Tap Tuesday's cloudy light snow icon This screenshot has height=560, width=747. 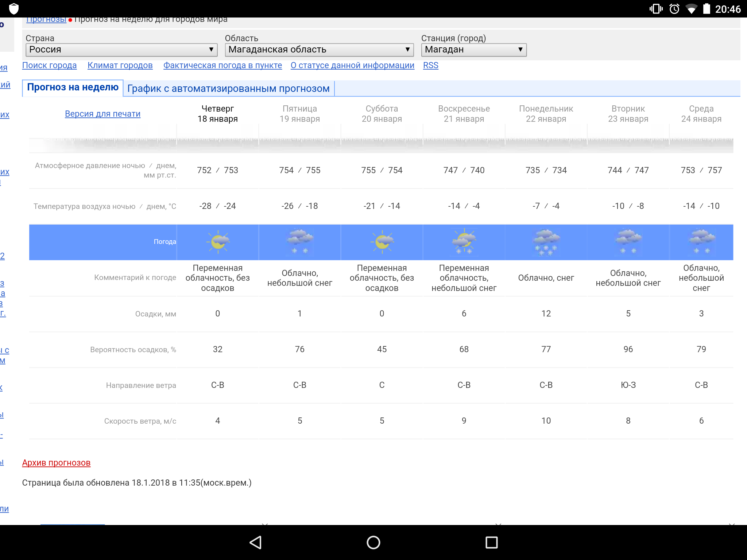tap(628, 242)
